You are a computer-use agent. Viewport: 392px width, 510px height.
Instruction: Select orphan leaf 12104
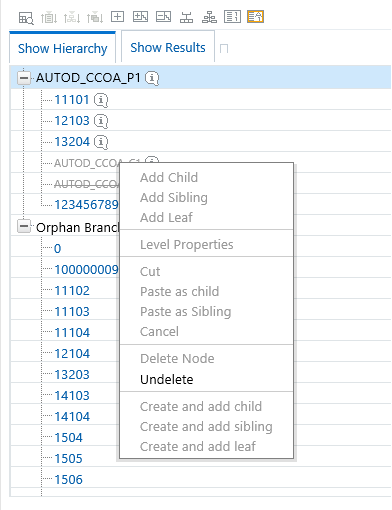pos(72,354)
